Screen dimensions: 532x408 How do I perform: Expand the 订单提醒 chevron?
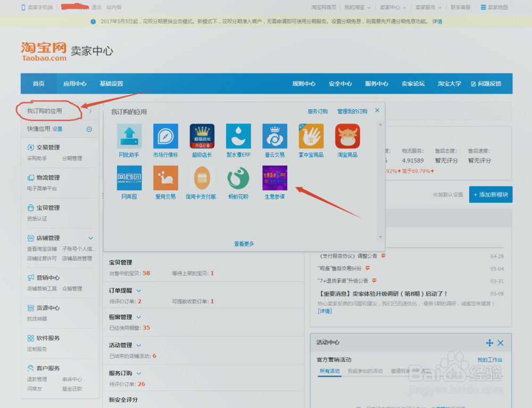139,291
